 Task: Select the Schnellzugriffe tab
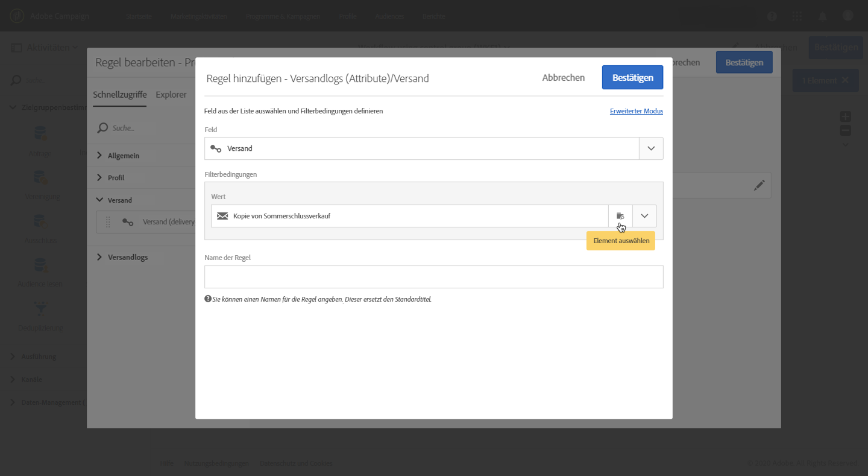pos(120,94)
